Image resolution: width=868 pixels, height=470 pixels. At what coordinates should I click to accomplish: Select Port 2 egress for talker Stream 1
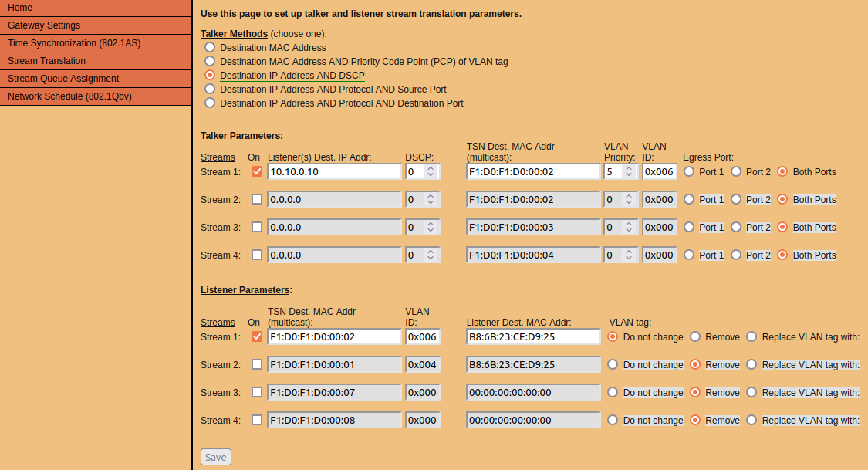[736, 171]
